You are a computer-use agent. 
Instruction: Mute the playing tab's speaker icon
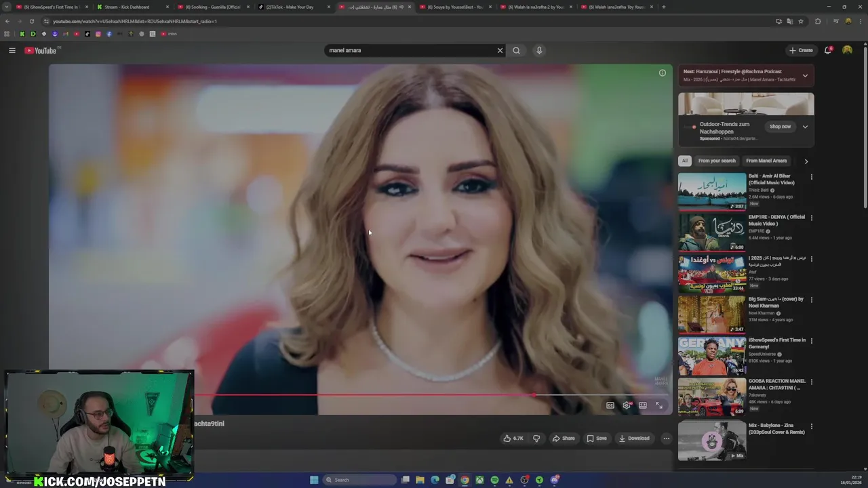401,7
